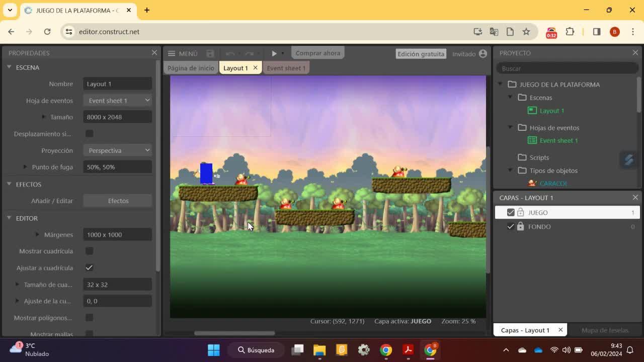Open the Efectos button
Image resolution: width=644 pixels, height=362 pixels.
(x=118, y=201)
